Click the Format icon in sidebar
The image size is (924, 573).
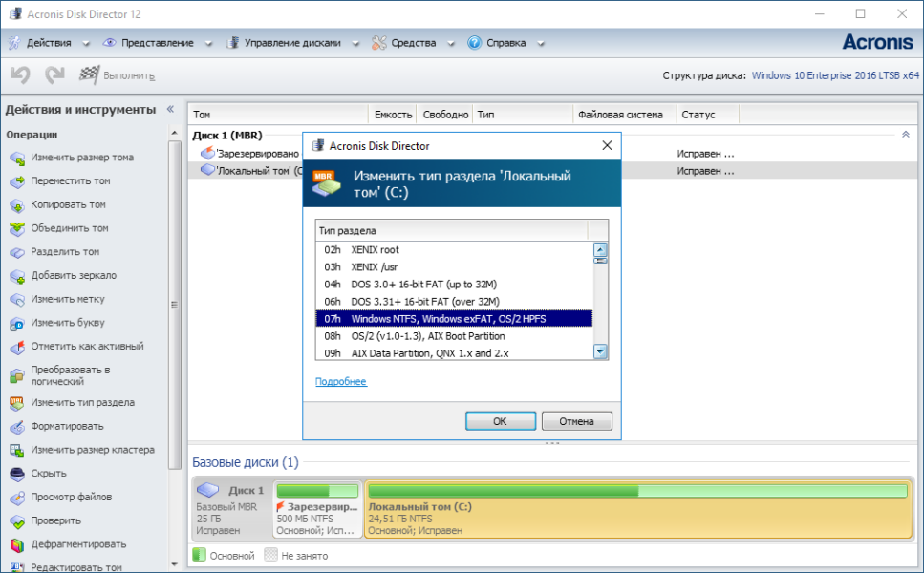click(17, 426)
